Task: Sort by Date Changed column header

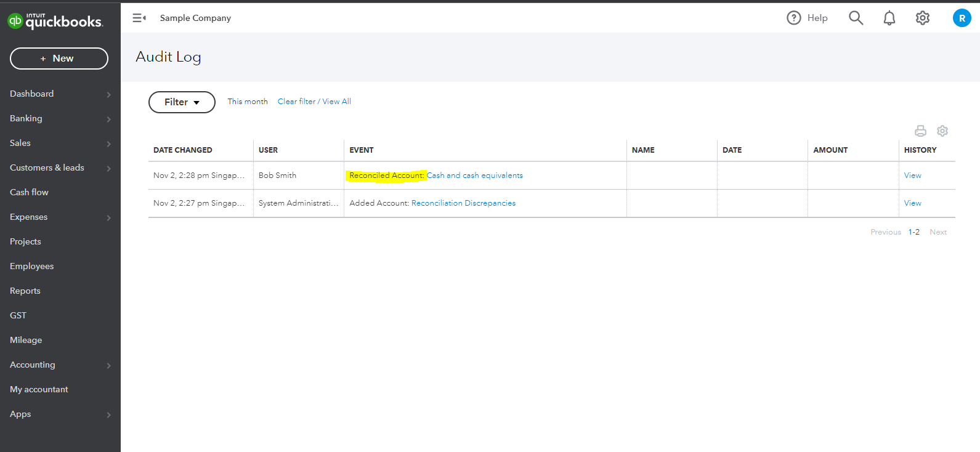Action: (183, 150)
